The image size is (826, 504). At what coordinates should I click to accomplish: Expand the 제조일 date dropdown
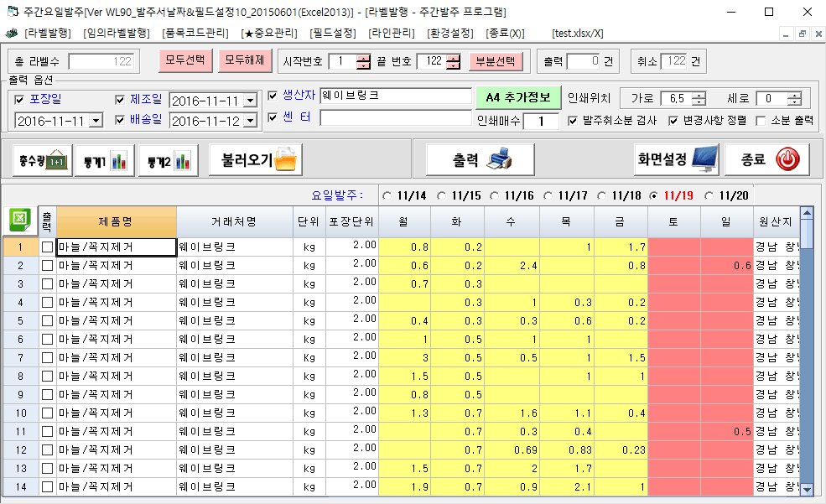tap(250, 101)
